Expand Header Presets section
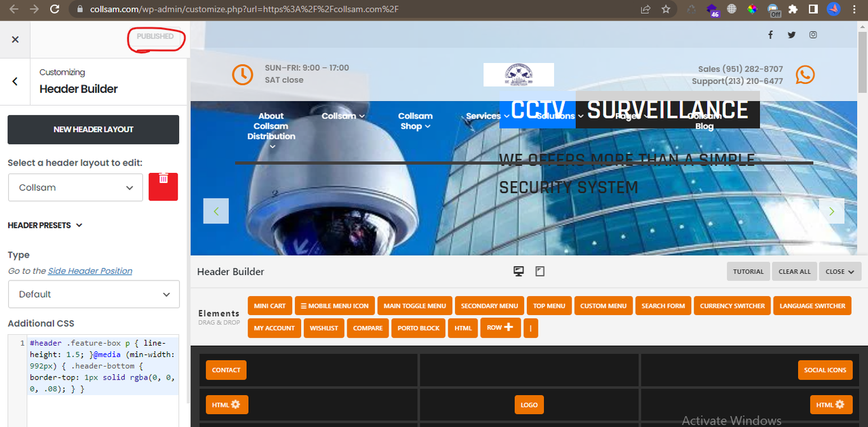Viewport: 868px width, 427px height. [45, 225]
